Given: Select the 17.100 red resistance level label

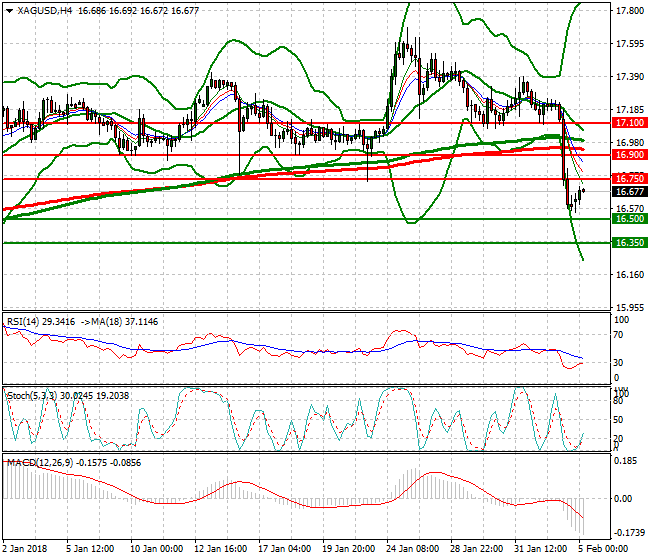Looking at the screenshot, I should pos(630,123).
